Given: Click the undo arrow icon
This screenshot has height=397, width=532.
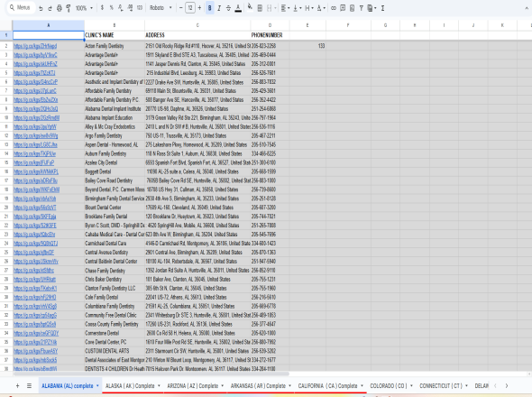Looking at the screenshot, I should tap(41, 8).
